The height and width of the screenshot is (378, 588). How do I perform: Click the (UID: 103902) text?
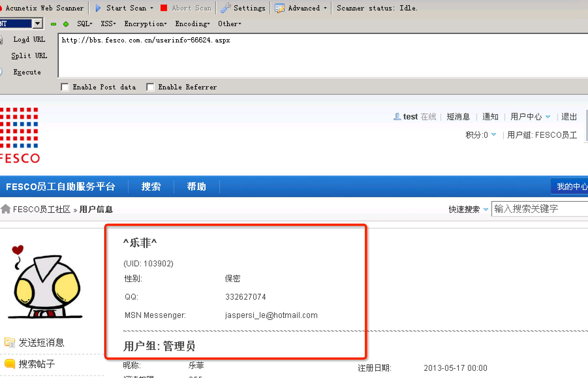148,263
